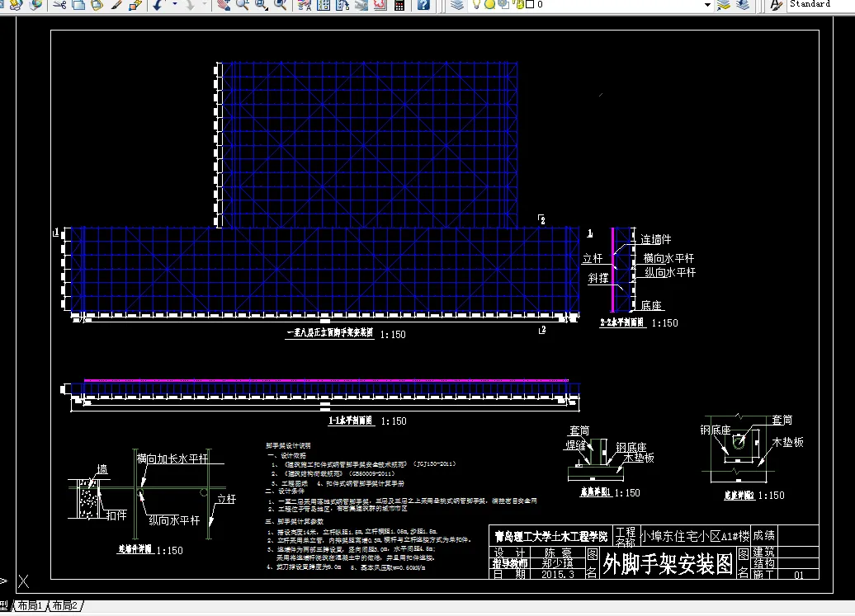Toggle layer 0 lock padlock icon

519,4
